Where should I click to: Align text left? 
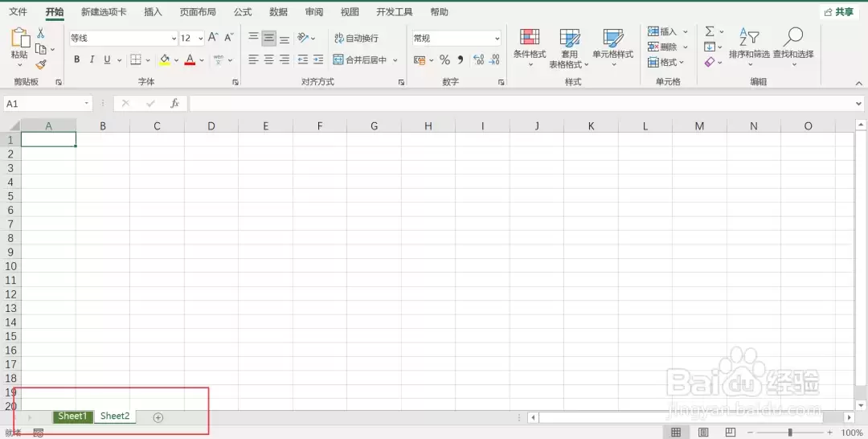click(253, 59)
